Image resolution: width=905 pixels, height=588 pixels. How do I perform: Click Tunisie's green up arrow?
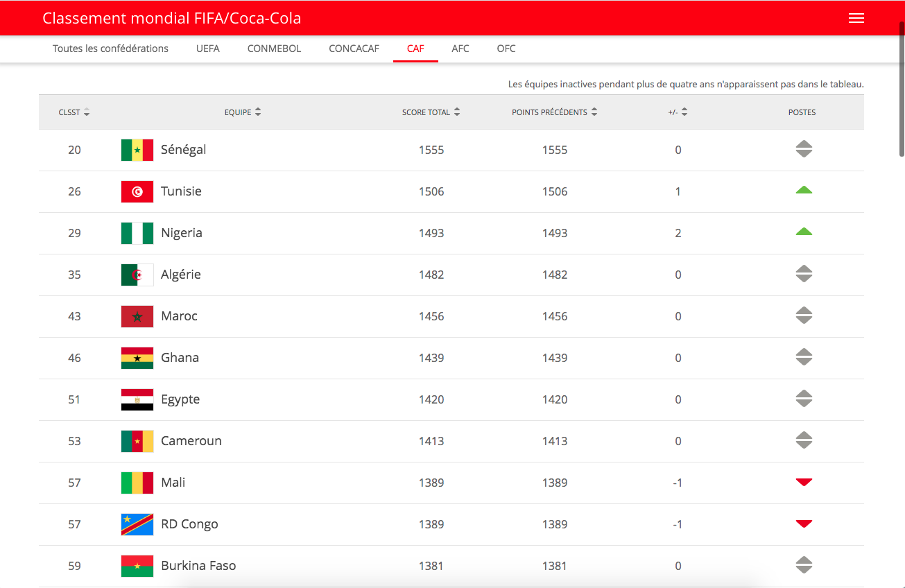tap(804, 190)
